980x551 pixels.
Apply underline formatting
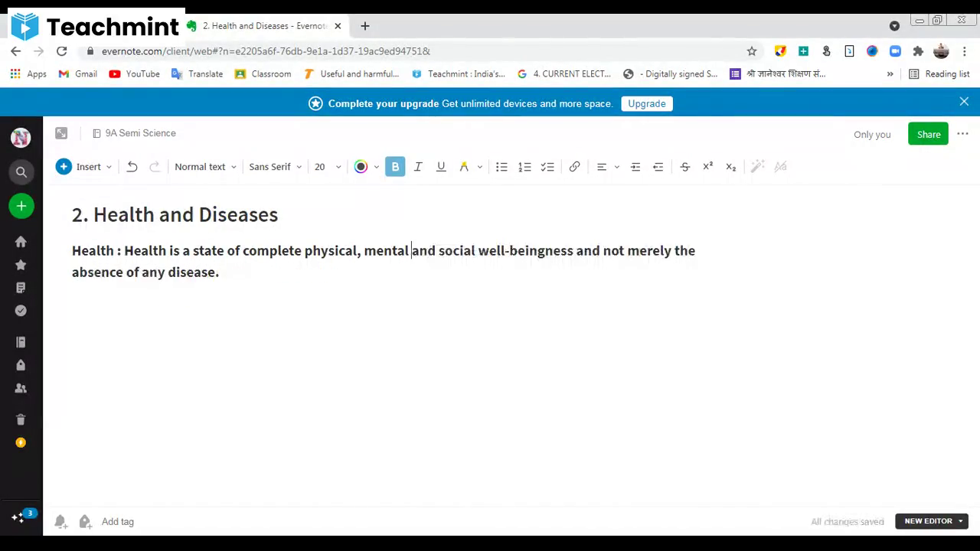441,166
